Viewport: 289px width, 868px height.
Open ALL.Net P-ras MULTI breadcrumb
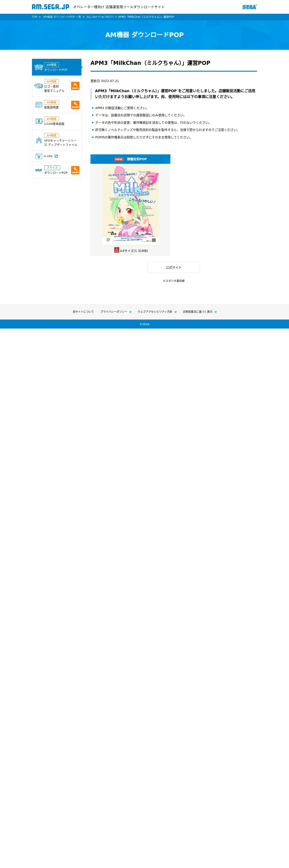coord(100,17)
